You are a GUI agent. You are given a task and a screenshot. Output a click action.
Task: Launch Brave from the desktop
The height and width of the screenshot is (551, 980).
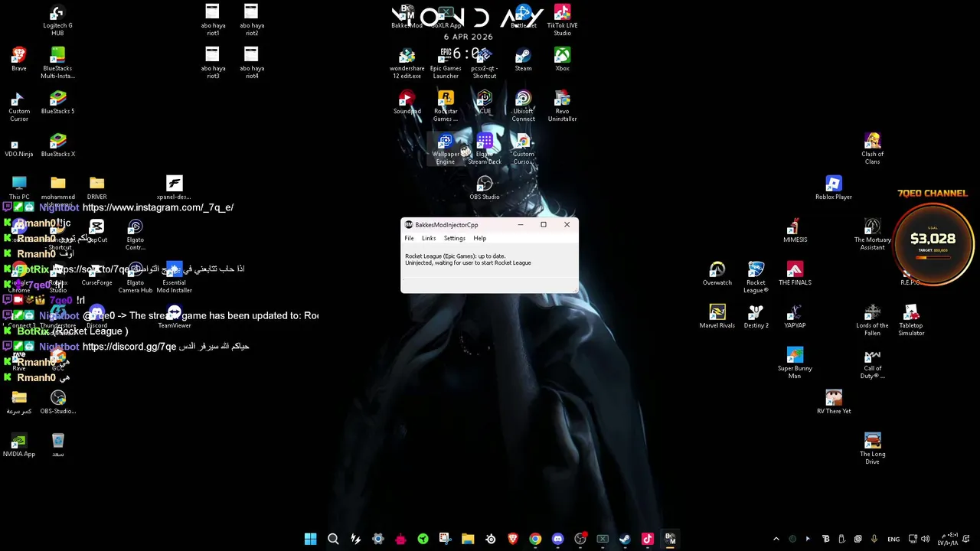coord(19,59)
